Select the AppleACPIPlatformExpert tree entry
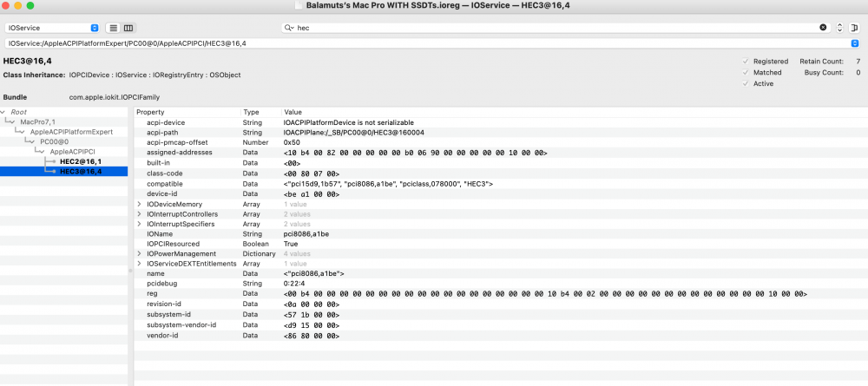 pyautogui.click(x=71, y=132)
